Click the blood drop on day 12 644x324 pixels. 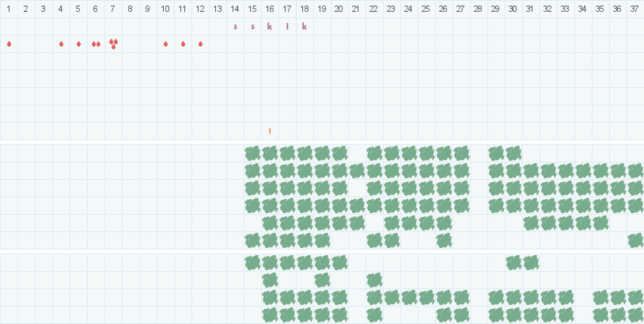click(x=200, y=44)
